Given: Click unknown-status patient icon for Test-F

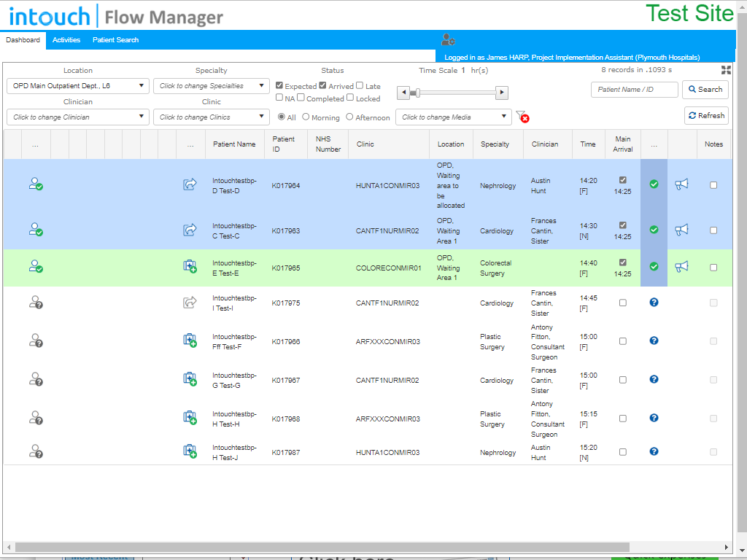Looking at the screenshot, I should click(x=36, y=340).
